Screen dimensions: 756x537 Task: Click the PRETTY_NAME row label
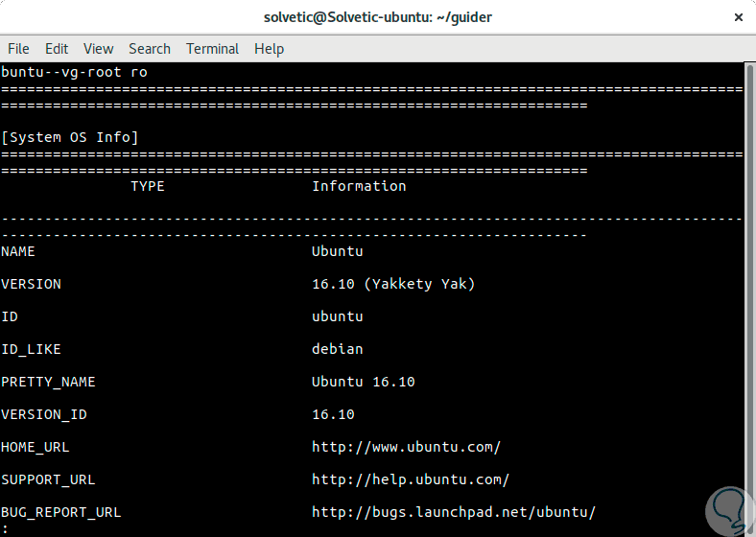48,383
